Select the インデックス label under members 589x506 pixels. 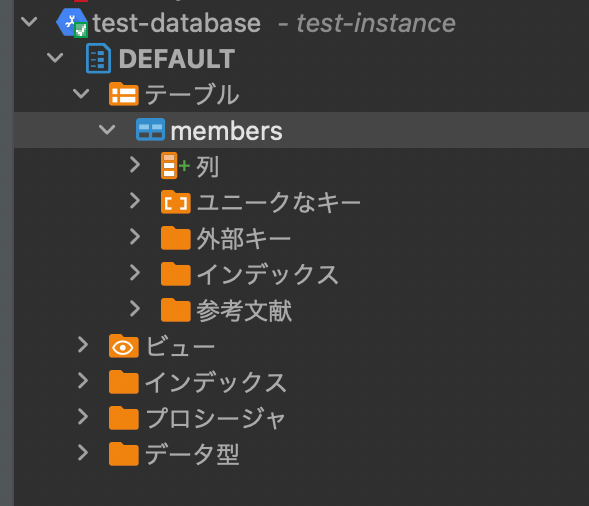[267, 275]
